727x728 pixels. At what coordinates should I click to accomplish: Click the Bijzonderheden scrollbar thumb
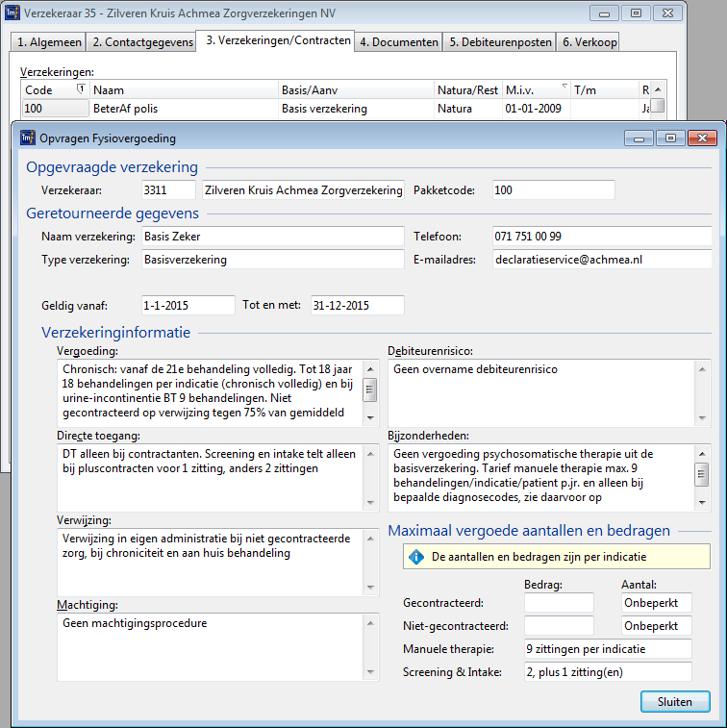click(x=701, y=474)
